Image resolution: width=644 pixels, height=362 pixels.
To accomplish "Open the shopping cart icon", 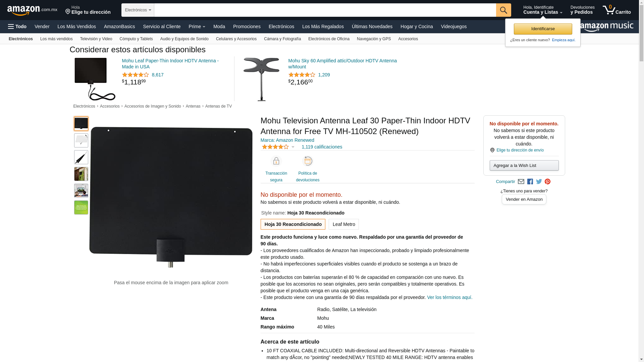I will pos(616,10).
